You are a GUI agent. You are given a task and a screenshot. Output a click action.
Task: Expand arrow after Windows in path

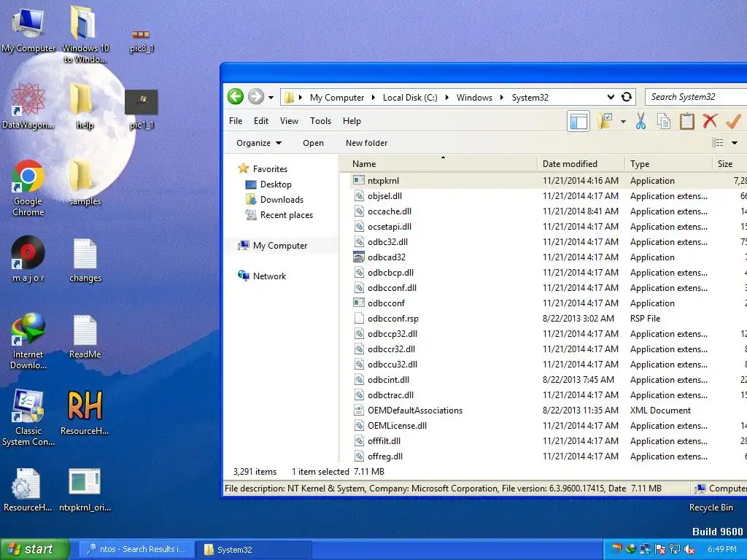[x=502, y=98]
